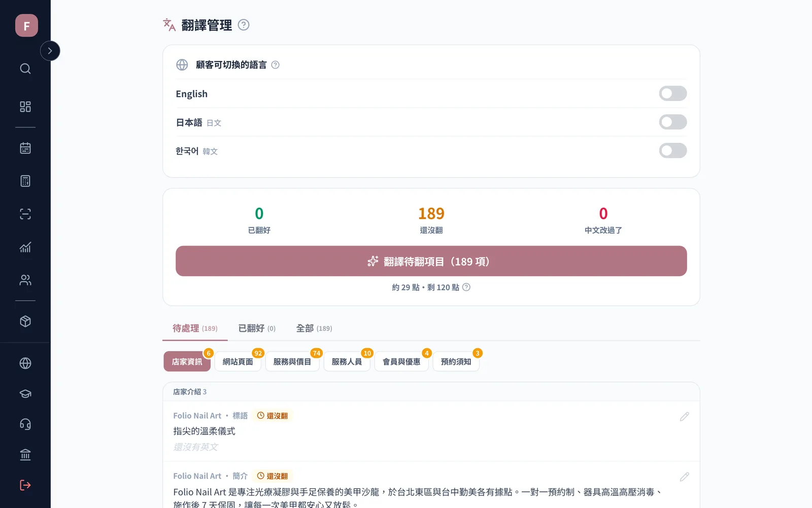
Task: Open the customers people icon in sidebar
Action: click(25, 280)
